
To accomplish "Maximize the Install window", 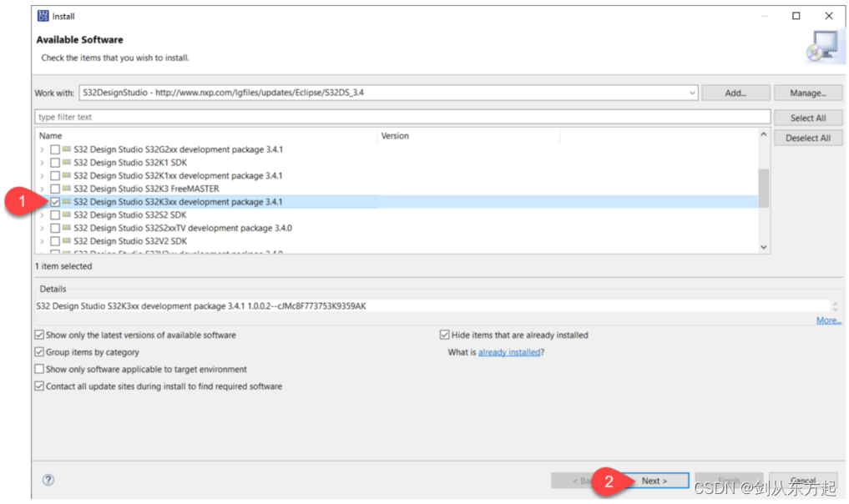I will (796, 16).
